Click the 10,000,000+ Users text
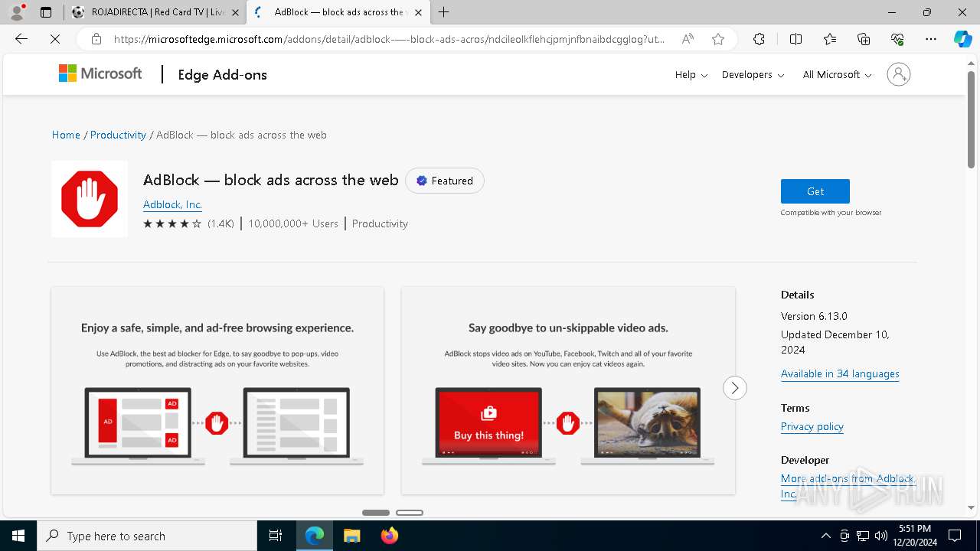 (x=293, y=223)
